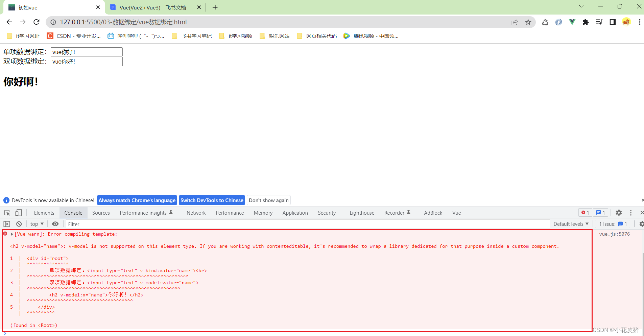Click the 双项数据绑定 text input
644x336 pixels.
click(x=87, y=62)
